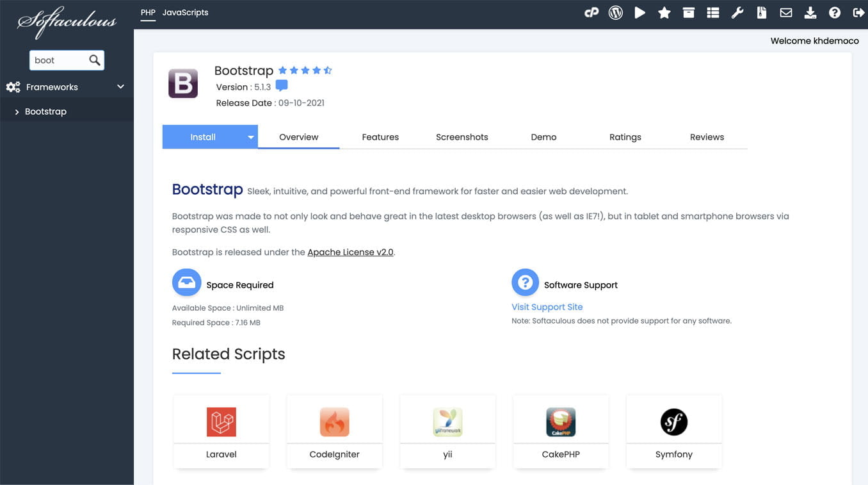Click the Visit Support Site link
Screen dimensions: 868x485
pyautogui.click(x=547, y=307)
